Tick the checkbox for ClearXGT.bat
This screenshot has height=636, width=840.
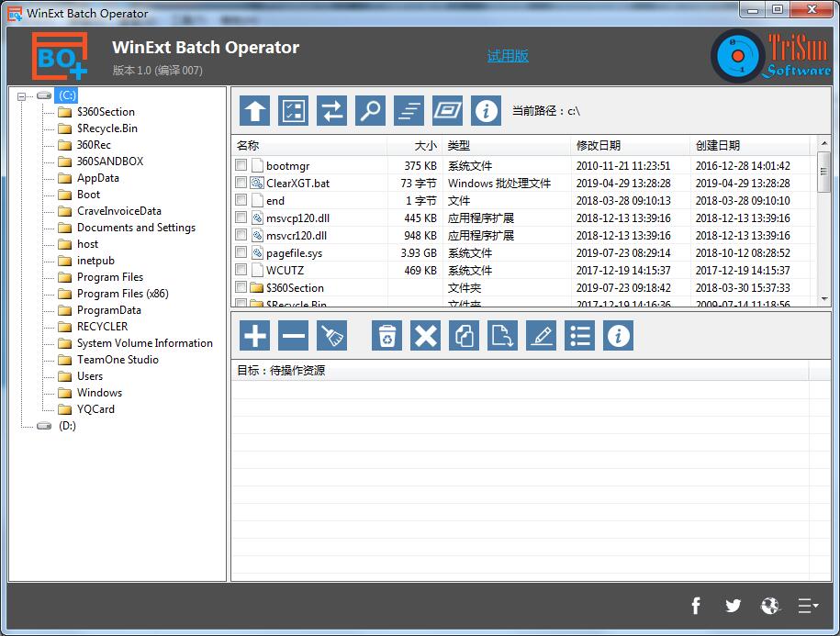click(x=241, y=184)
